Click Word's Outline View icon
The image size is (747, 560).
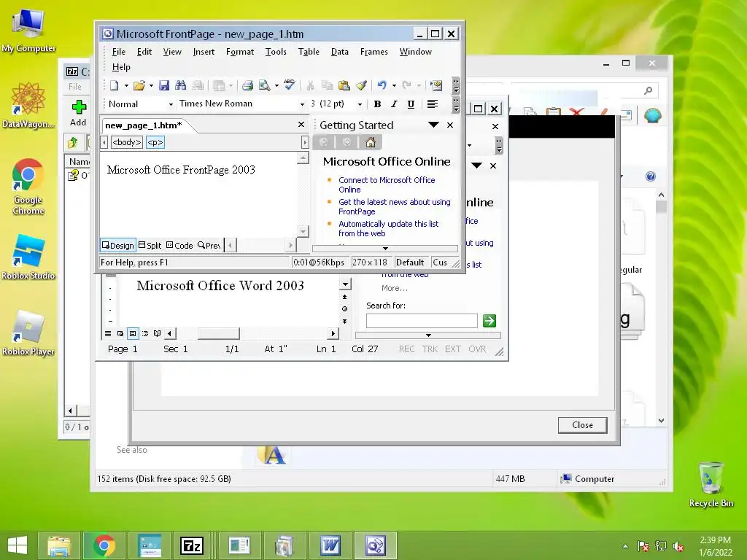[145, 333]
